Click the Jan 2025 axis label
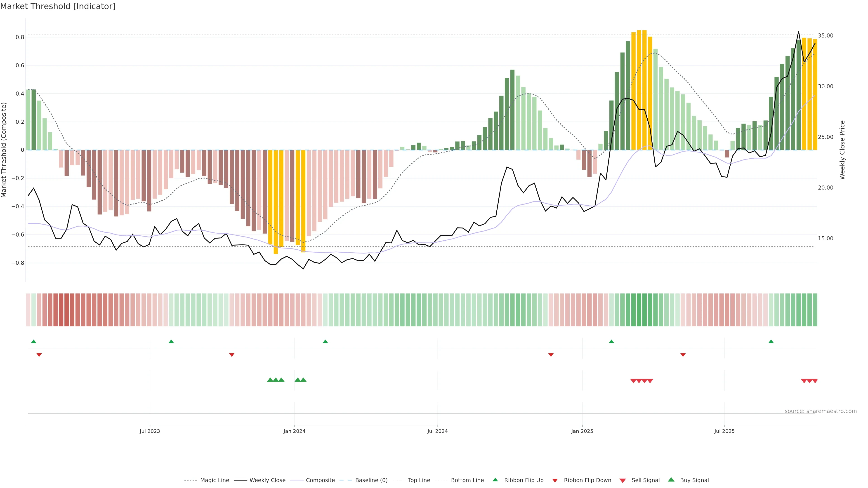This screenshot has height=488, width=868. tap(582, 431)
